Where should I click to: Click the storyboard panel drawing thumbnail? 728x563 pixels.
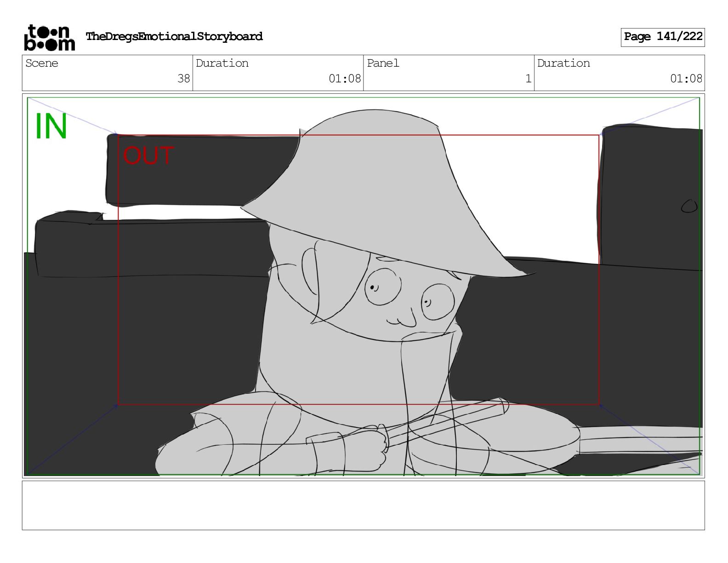click(x=363, y=286)
